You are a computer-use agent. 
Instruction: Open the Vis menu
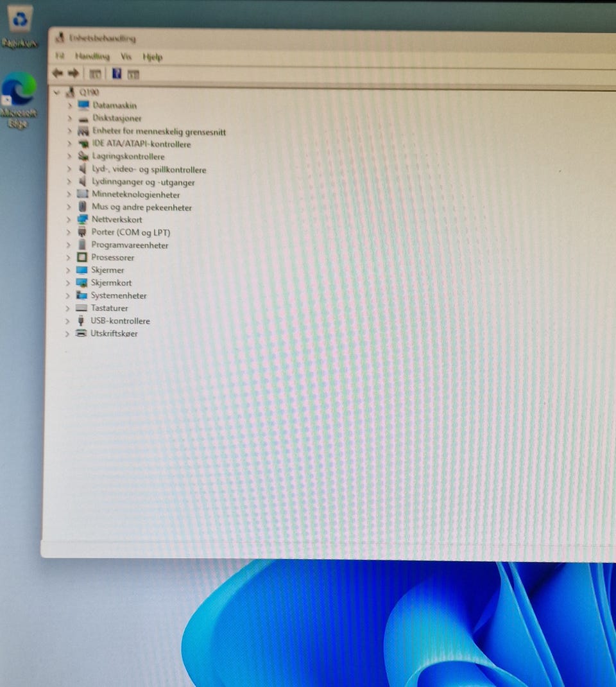pos(126,57)
